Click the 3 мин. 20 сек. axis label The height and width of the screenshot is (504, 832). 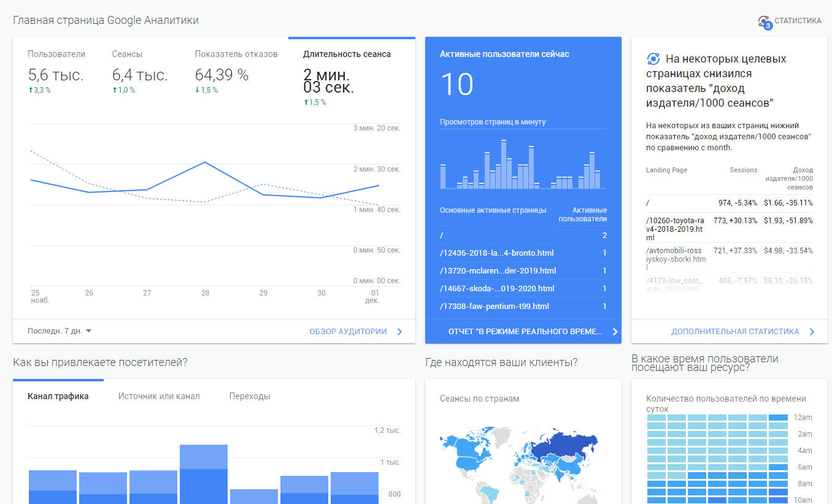pos(377,128)
